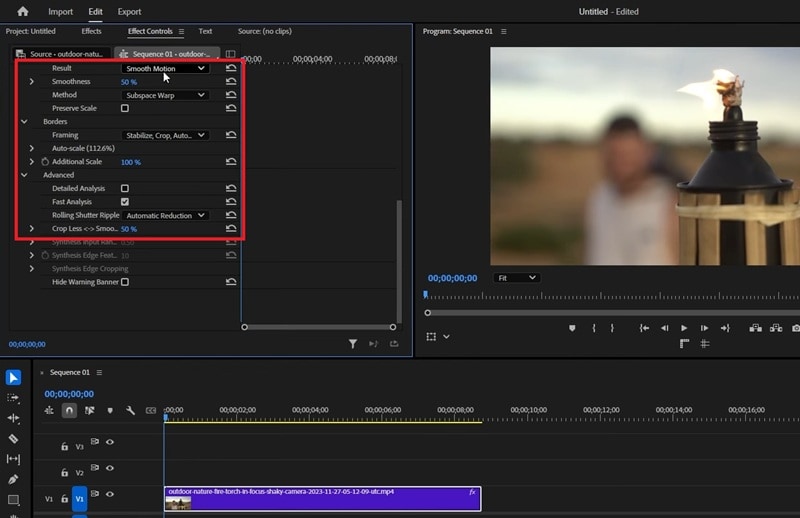Toggle track lock for V2
The width and height of the screenshot is (800, 518).
pos(64,473)
